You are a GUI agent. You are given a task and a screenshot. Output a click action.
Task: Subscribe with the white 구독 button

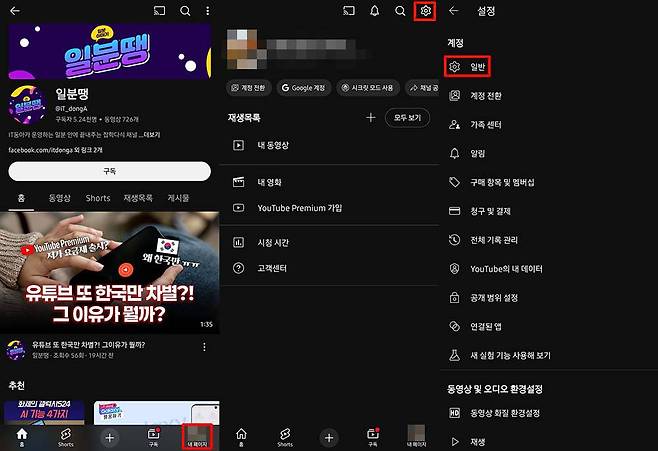(110, 171)
